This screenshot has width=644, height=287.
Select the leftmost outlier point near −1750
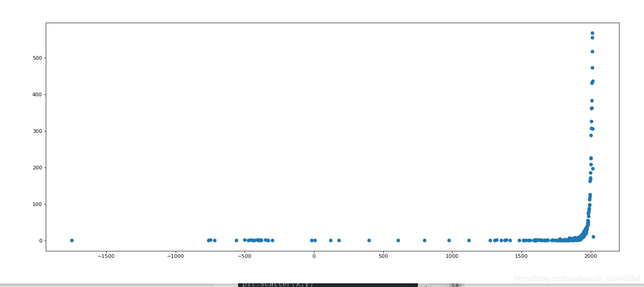coord(72,240)
